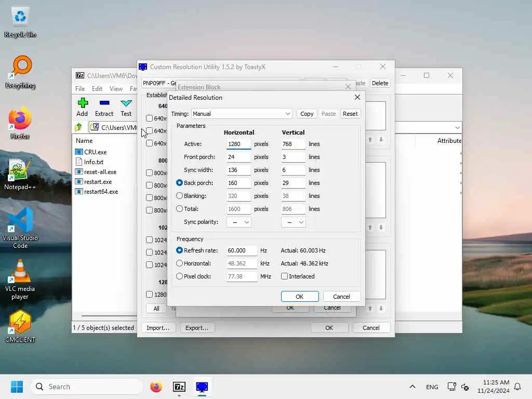Select restart64.exe in the 7-Zip file list

[x=97, y=191]
